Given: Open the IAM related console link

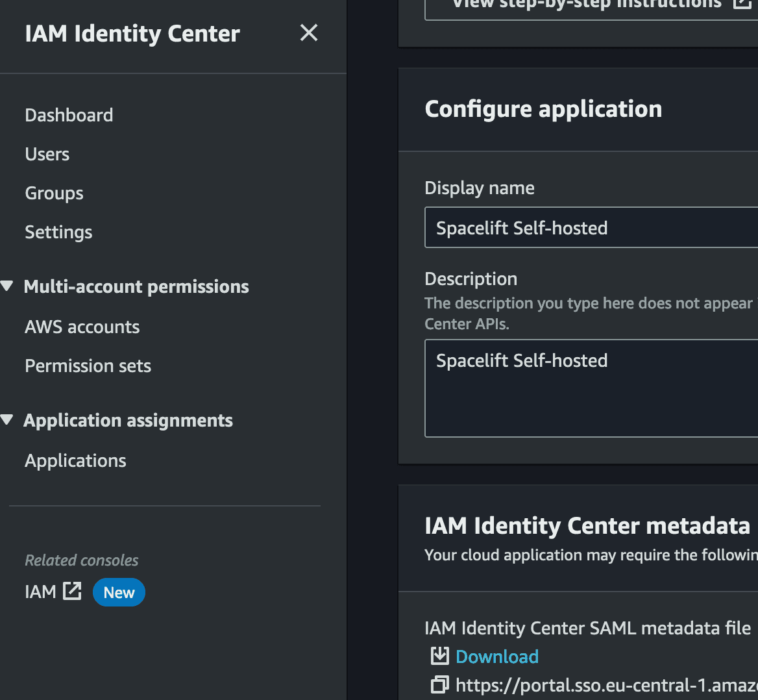Looking at the screenshot, I should point(40,592).
